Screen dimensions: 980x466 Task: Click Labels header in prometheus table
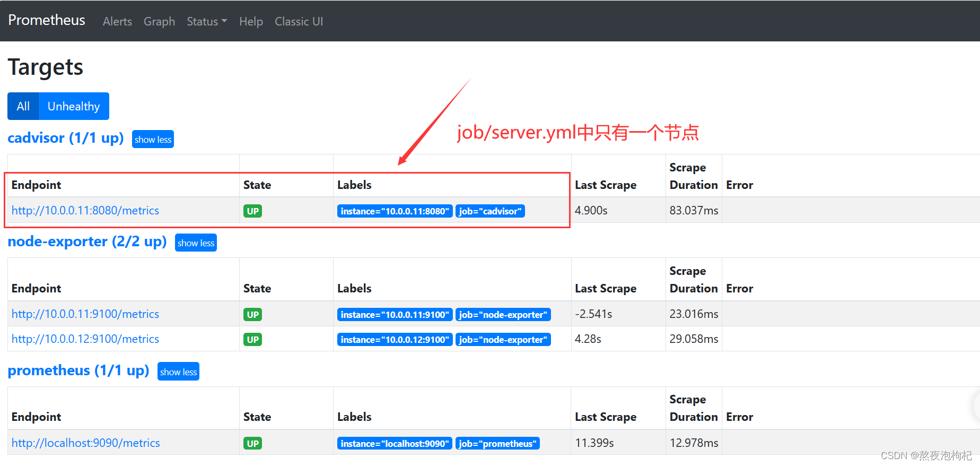[354, 417]
